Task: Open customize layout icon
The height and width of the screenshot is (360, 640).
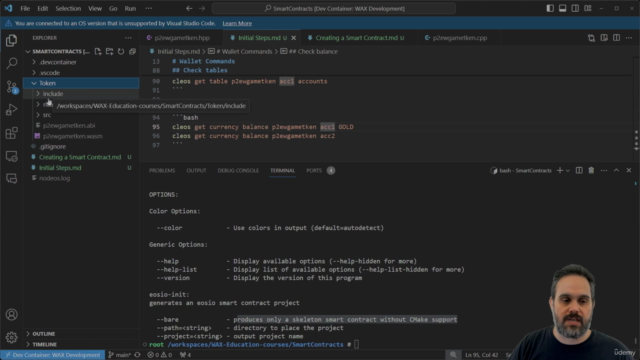Action: (x=588, y=8)
